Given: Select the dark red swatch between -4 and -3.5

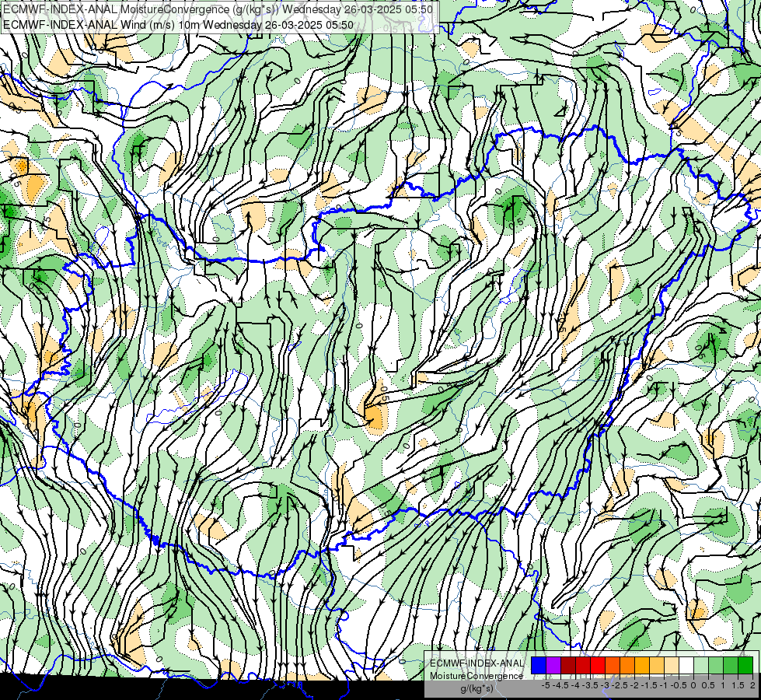Looking at the screenshot, I should pos(568,666).
